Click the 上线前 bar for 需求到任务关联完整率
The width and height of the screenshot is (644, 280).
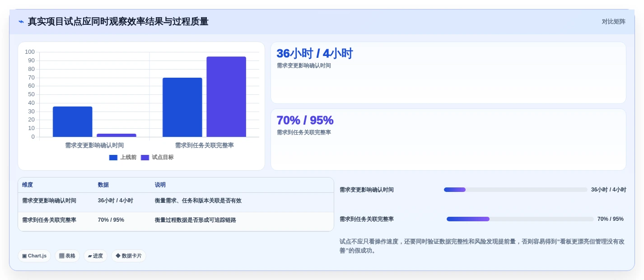(x=182, y=107)
